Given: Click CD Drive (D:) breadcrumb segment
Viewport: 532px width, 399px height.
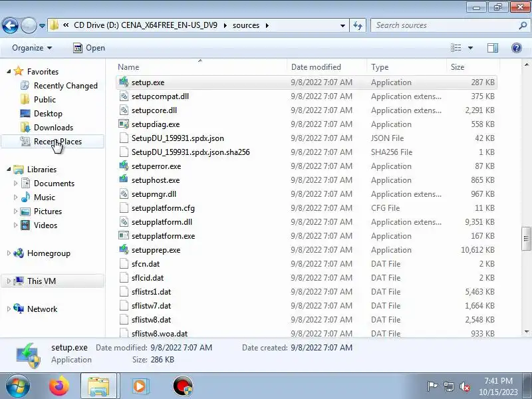Looking at the screenshot, I should pos(146,25).
